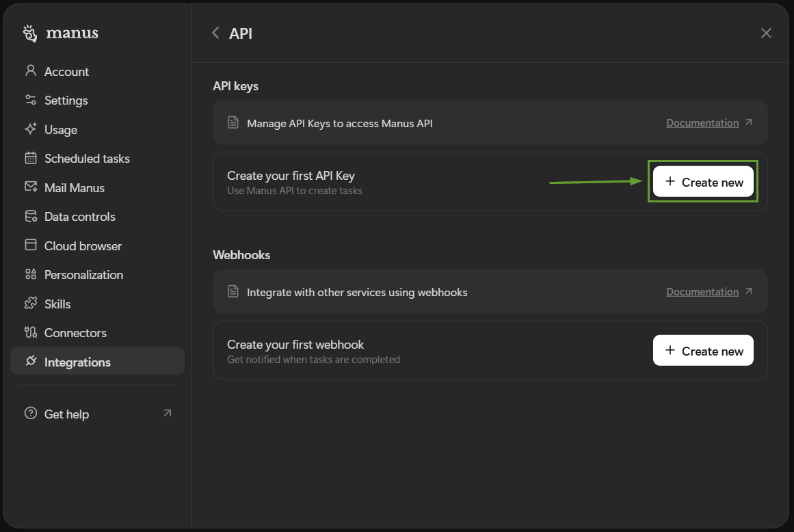Click the Connectors plug icon
The height and width of the screenshot is (532, 794).
pos(30,332)
